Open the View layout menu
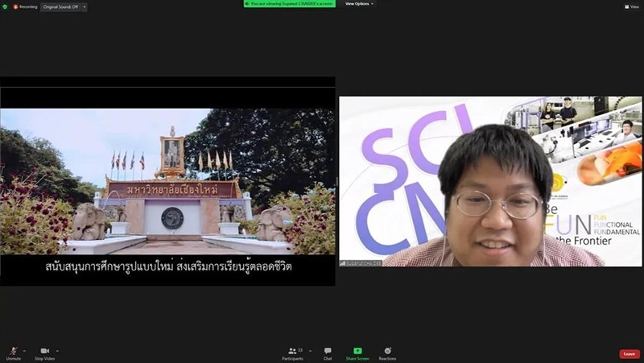This screenshot has width=644, height=363. (x=632, y=6)
